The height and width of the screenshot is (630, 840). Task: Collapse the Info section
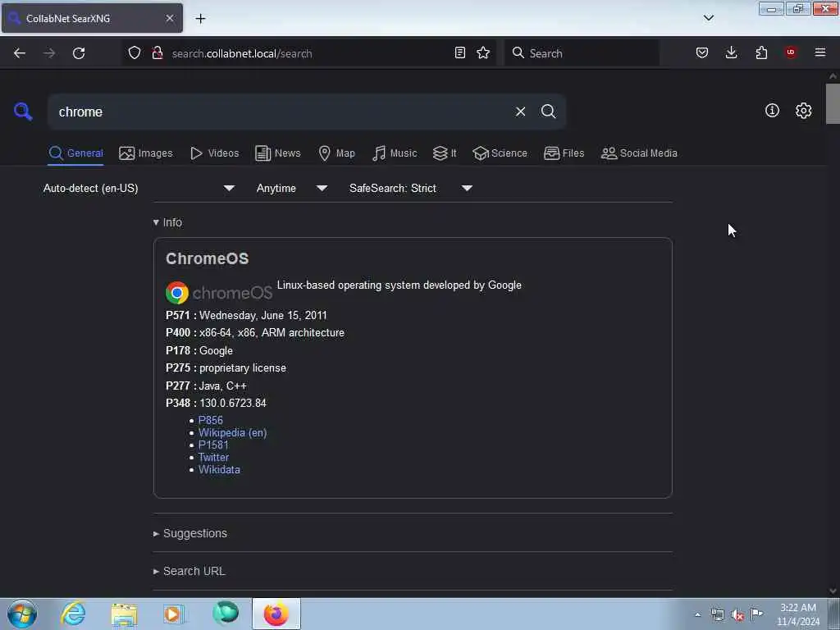pos(167,222)
